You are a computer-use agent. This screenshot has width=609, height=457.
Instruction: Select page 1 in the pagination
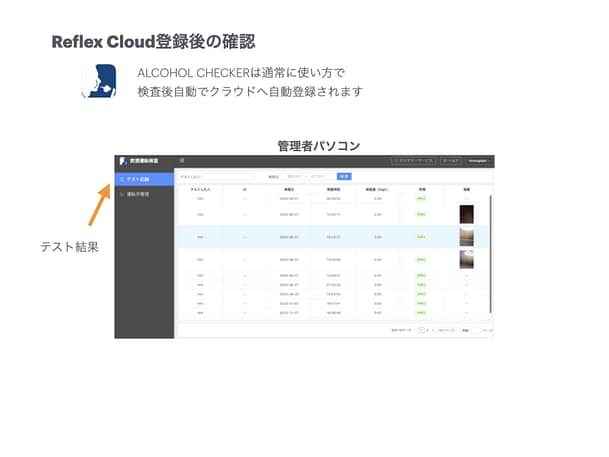click(x=421, y=330)
